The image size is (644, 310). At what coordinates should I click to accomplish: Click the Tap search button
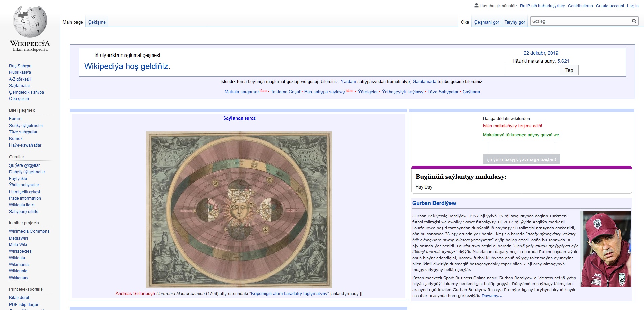click(569, 70)
